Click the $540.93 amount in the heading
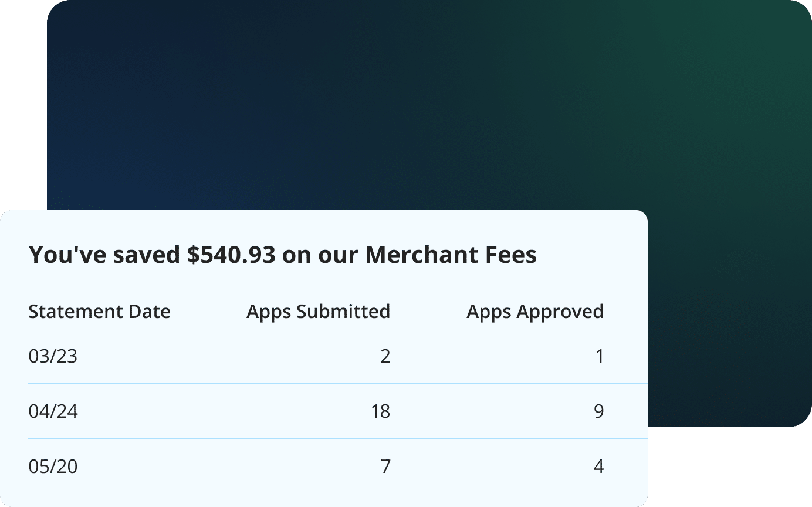812x507 pixels. coord(231,255)
